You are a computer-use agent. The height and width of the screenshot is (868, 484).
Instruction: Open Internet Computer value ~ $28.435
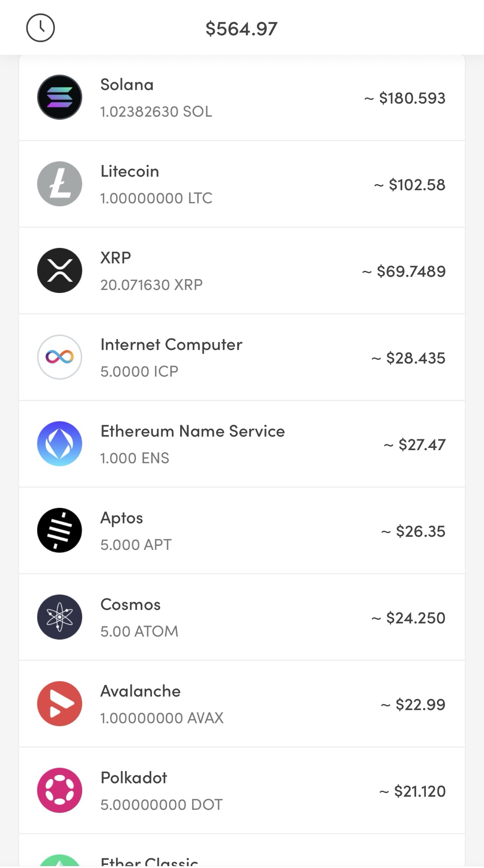pyautogui.click(x=408, y=358)
